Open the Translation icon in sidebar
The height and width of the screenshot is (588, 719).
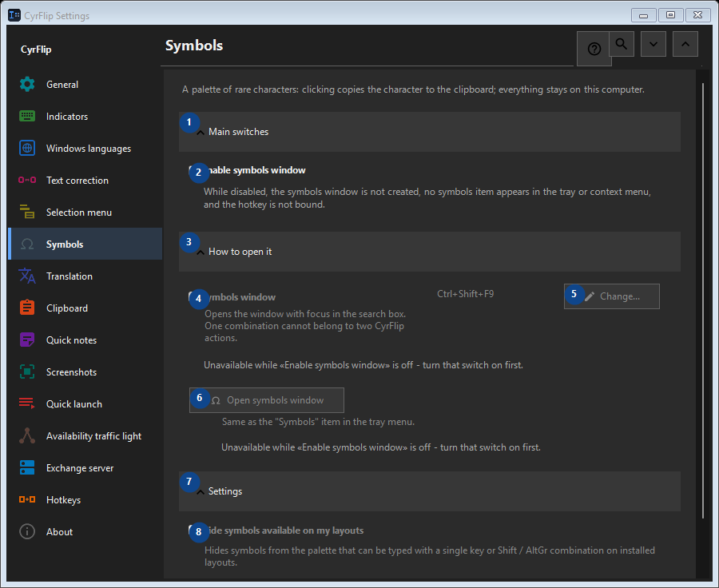click(27, 276)
